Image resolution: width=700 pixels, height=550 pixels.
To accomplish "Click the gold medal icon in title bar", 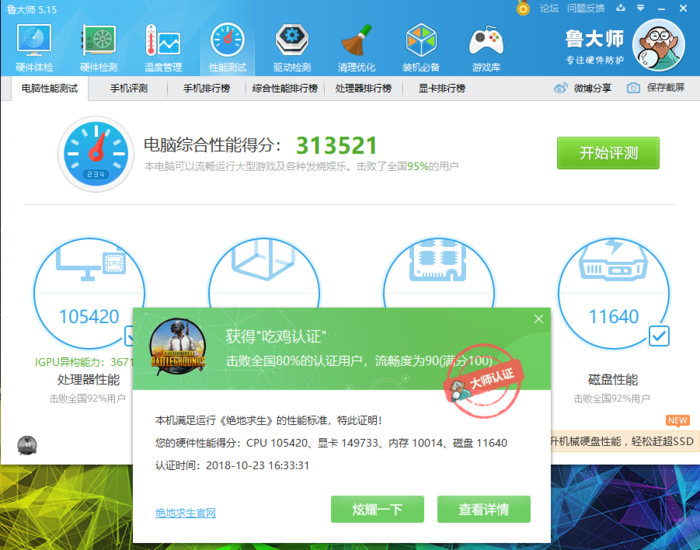I will pyautogui.click(x=523, y=8).
